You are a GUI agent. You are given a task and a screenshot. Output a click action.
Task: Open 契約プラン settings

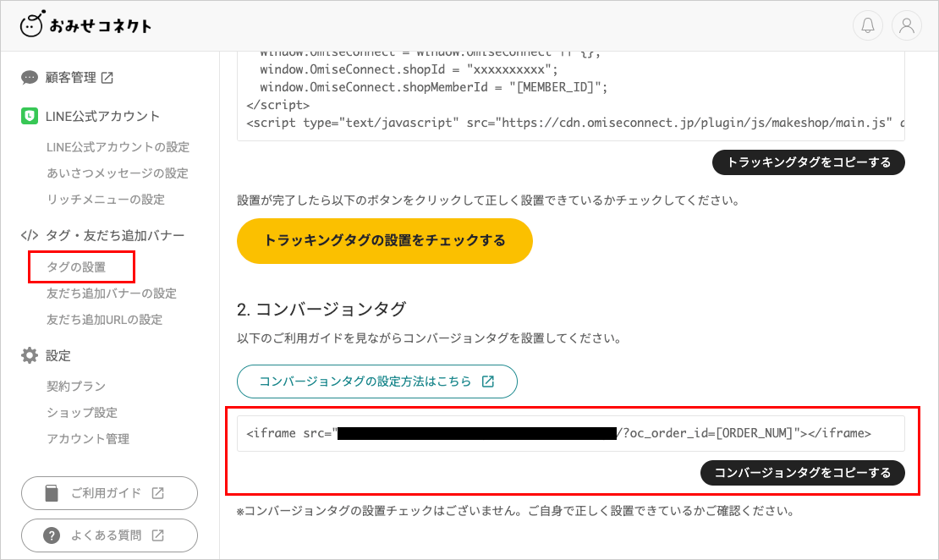coord(76,387)
